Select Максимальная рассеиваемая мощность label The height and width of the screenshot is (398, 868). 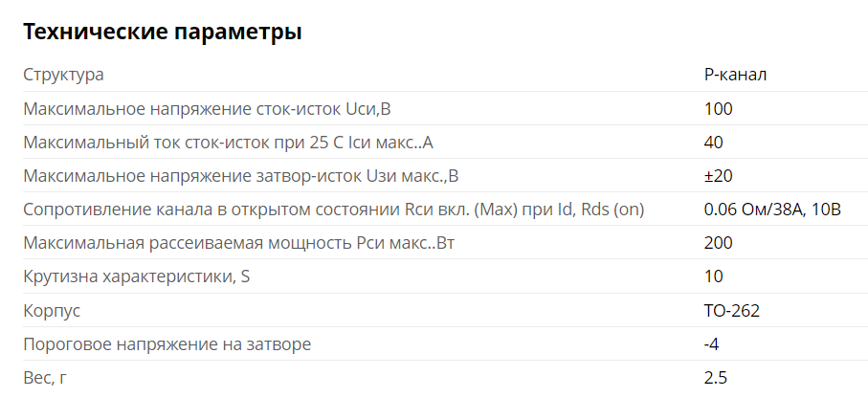[238, 243]
